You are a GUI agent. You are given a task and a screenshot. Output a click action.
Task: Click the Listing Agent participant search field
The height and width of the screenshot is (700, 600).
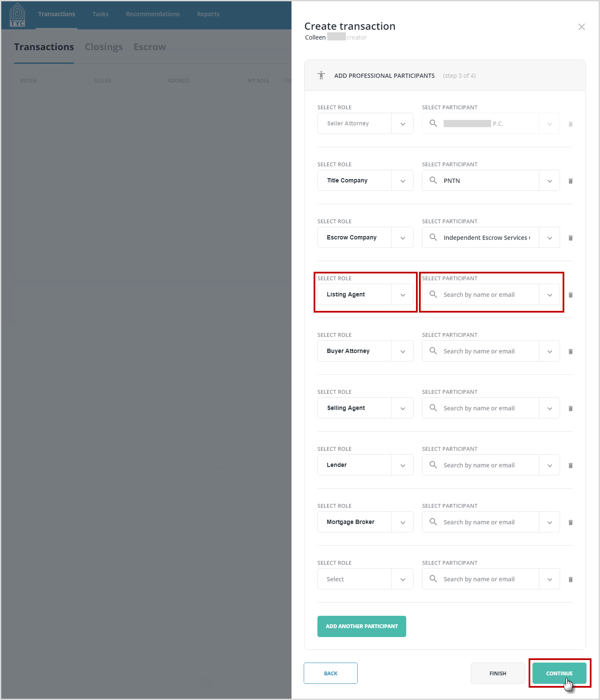click(x=491, y=294)
